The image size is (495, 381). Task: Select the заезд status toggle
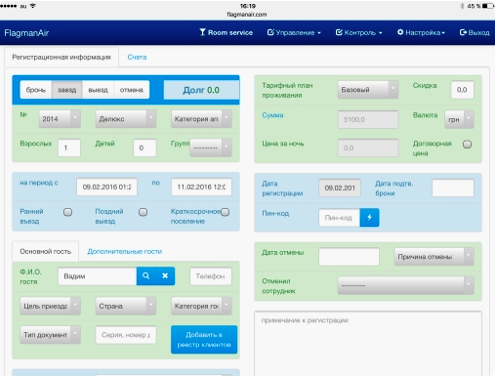coord(67,90)
